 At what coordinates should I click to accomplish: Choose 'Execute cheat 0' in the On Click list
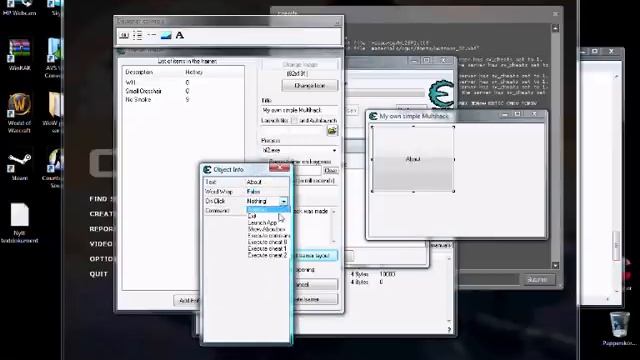point(267,242)
